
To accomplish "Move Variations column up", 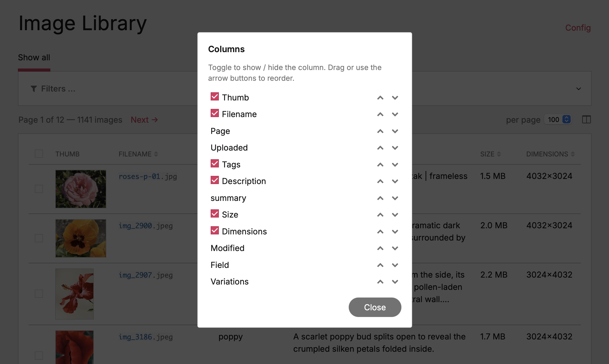I will (380, 282).
